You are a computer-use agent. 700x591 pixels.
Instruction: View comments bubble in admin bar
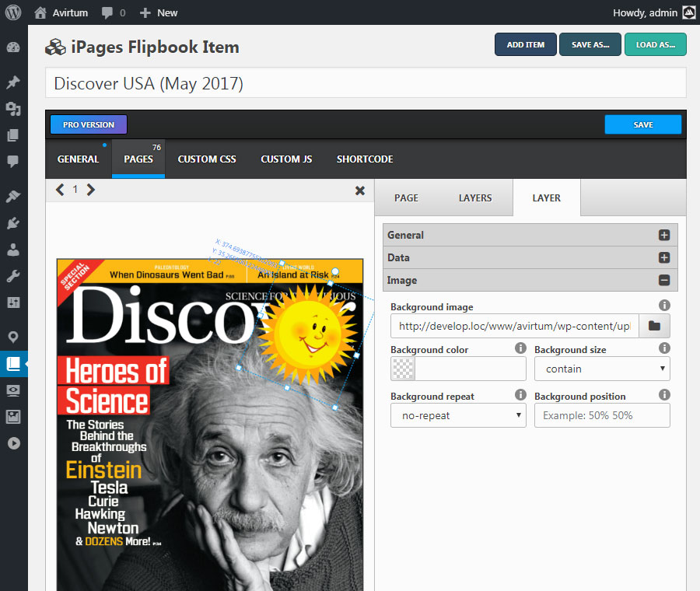107,12
